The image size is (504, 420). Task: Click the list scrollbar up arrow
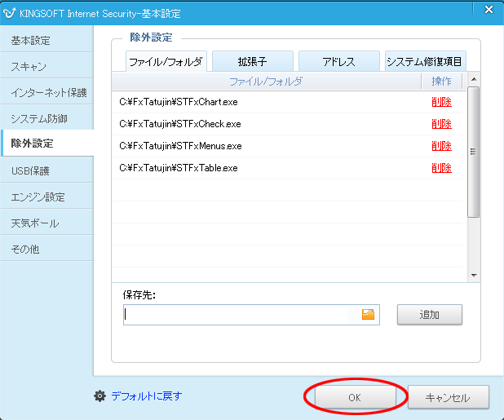pos(474,79)
